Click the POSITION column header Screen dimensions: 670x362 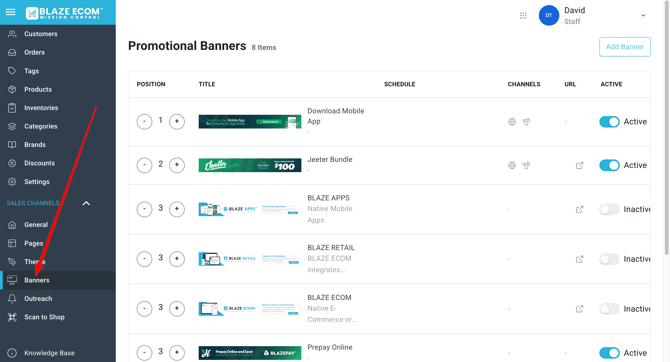tap(151, 84)
